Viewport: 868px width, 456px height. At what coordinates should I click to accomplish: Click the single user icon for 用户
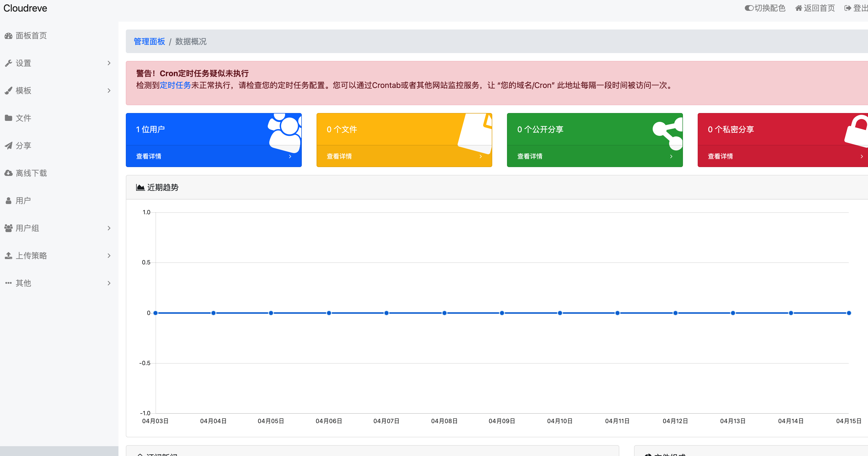coord(8,201)
